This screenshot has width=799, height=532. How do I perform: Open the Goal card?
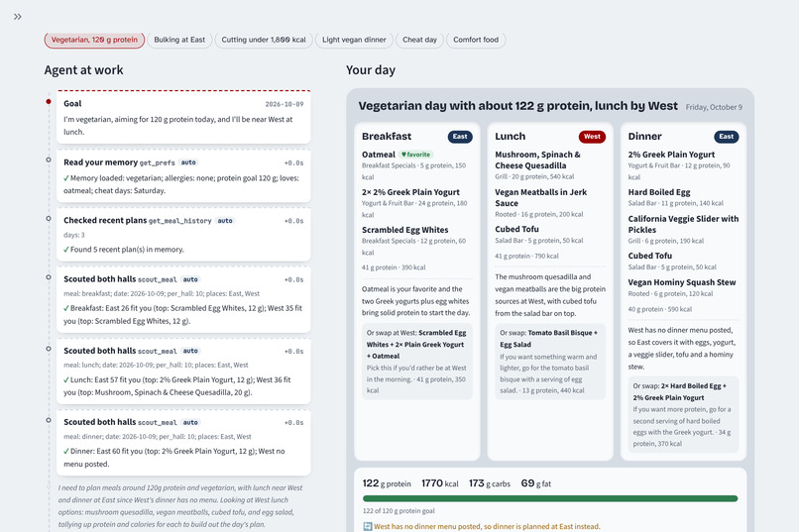pos(183,118)
